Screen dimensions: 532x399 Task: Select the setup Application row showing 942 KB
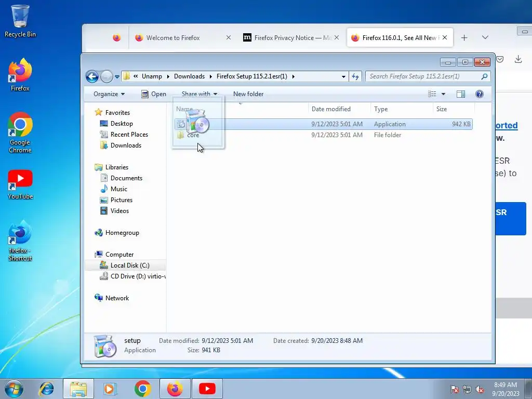[323, 124]
